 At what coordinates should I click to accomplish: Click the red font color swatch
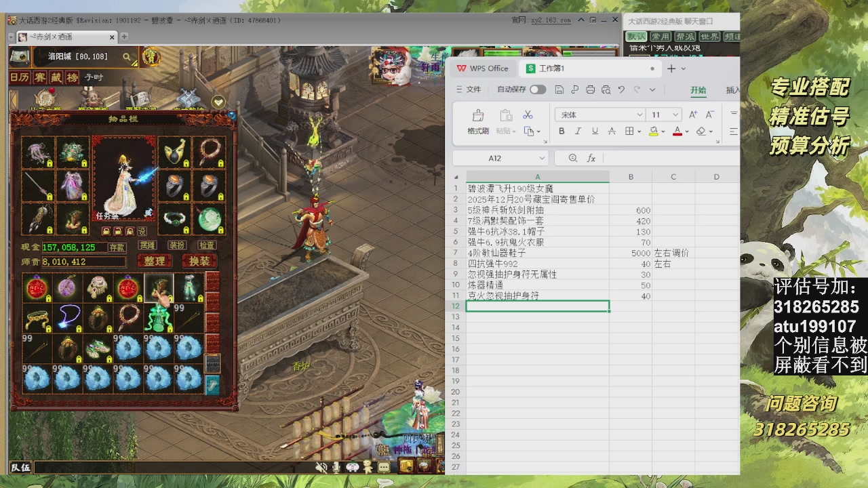point(677,131)
